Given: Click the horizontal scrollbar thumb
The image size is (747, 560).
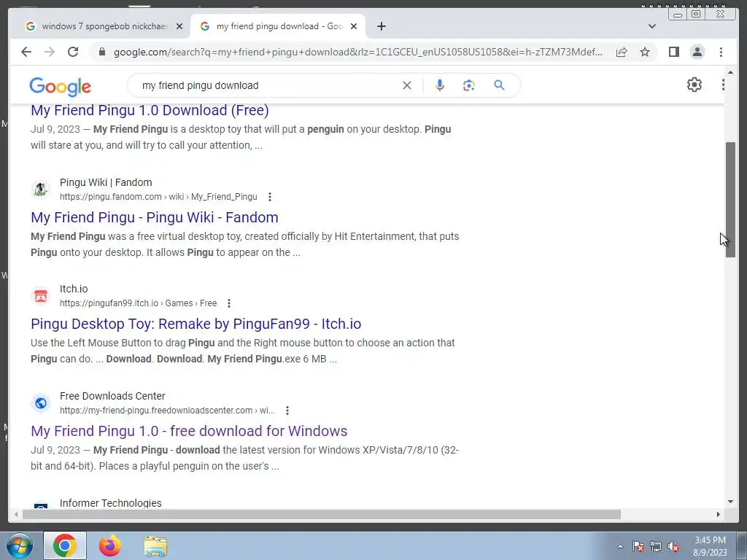Looking at the screenshot, I should click(x=322, y=514).
